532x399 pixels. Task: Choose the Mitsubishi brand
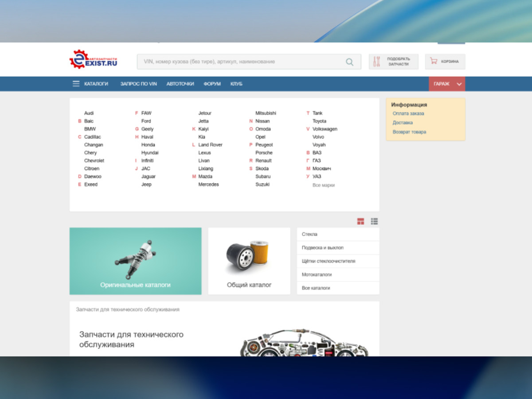pyautogui.click(x=266, y=113)
